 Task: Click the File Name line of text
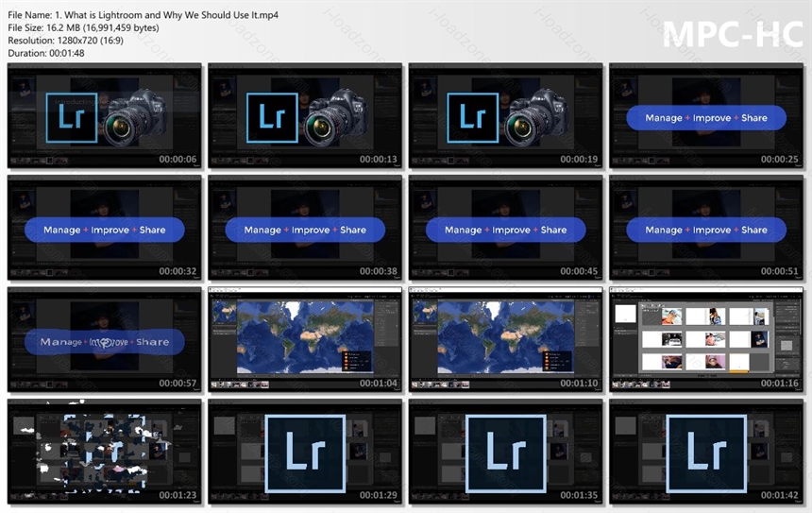click(143, 15)
